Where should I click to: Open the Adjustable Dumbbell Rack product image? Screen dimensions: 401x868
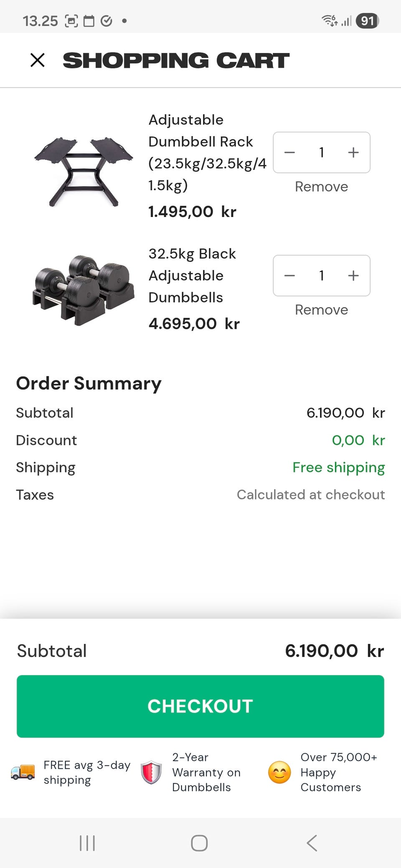[84, 171]
